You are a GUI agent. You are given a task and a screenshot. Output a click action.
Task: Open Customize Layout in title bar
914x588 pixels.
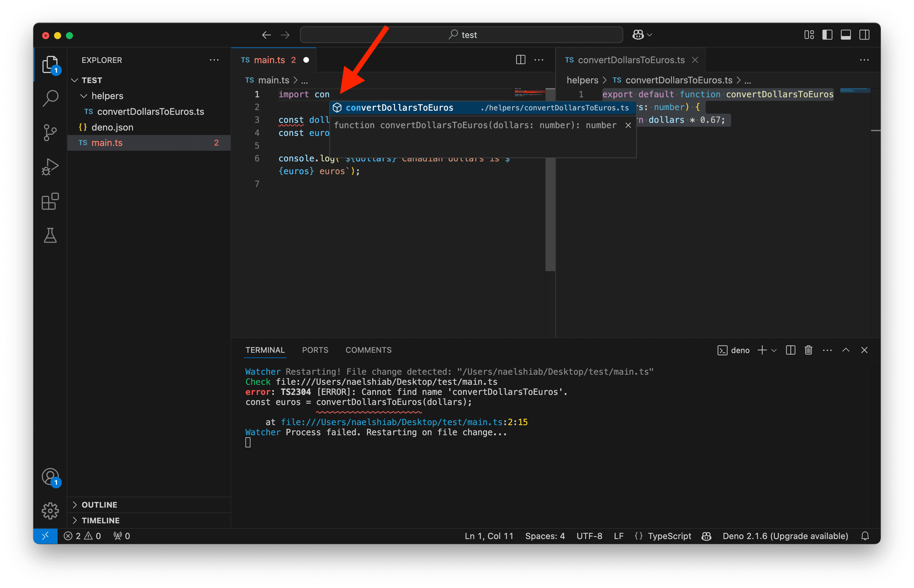click(809, 35)
